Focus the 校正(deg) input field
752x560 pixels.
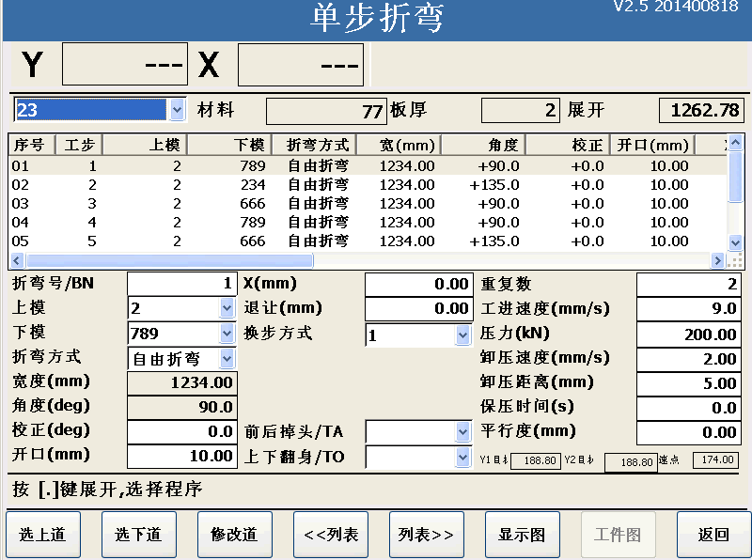pos(181,431)
